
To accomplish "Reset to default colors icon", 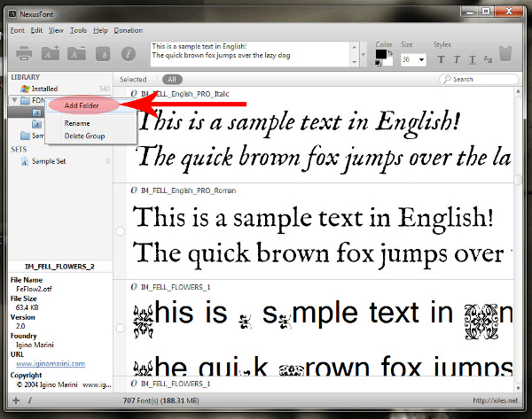I will click(x=378, y=63).
